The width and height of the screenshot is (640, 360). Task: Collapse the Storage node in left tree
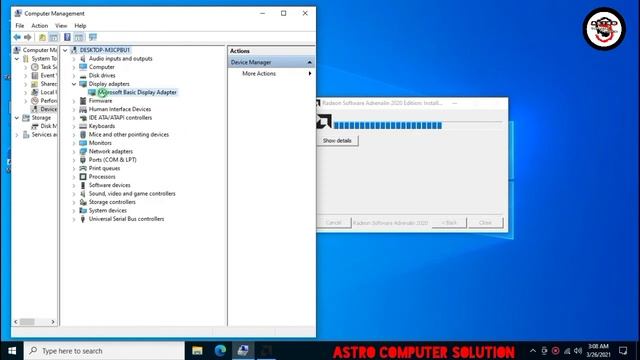[17, 118]
